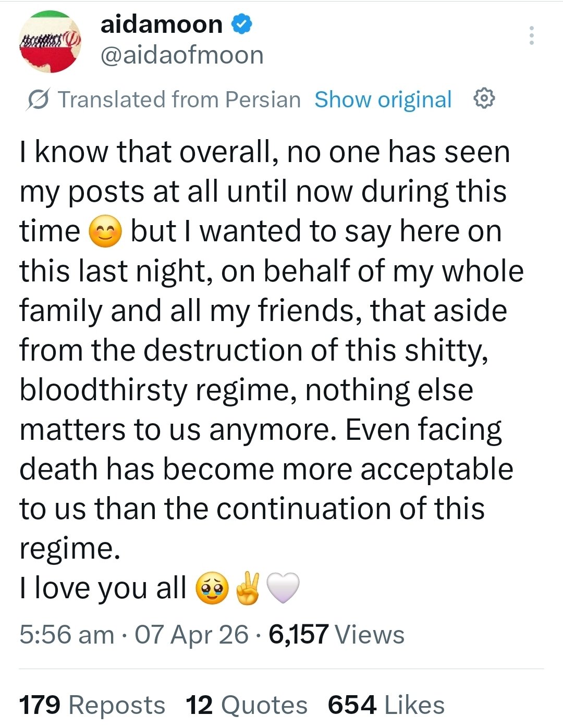
Task: Click the aidamoon display name
Action: 161,24
